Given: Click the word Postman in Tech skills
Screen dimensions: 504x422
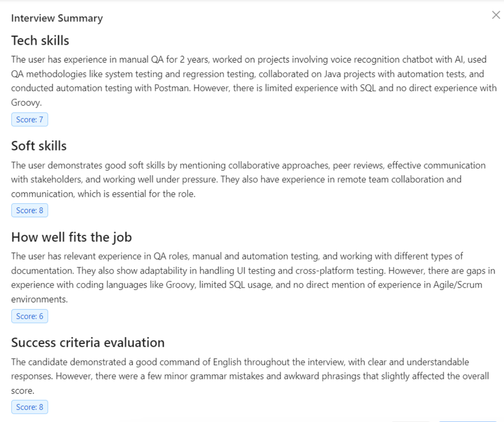Looking at the screenshot, I should (172, 88).
